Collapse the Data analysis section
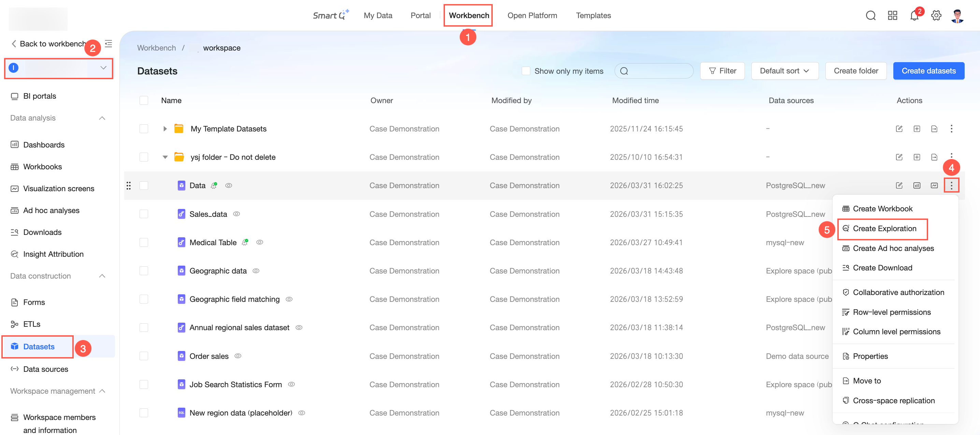Viewport: 980px width, 435px height. (102, 118)
